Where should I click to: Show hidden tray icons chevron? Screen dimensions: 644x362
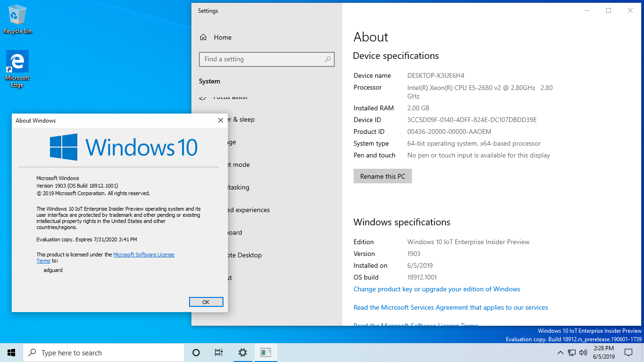pyautogui.click(x=560, y=353)
